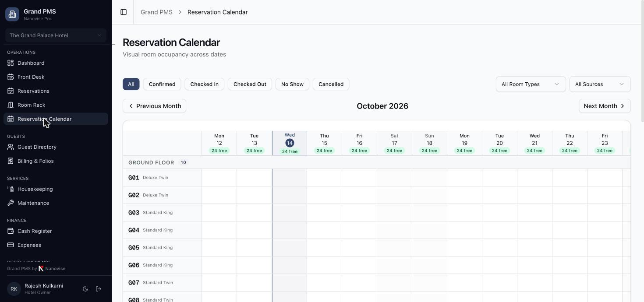Click the RK user avatar
The height and width of the screenshot is (302, 644).
[x=14, y=289]
